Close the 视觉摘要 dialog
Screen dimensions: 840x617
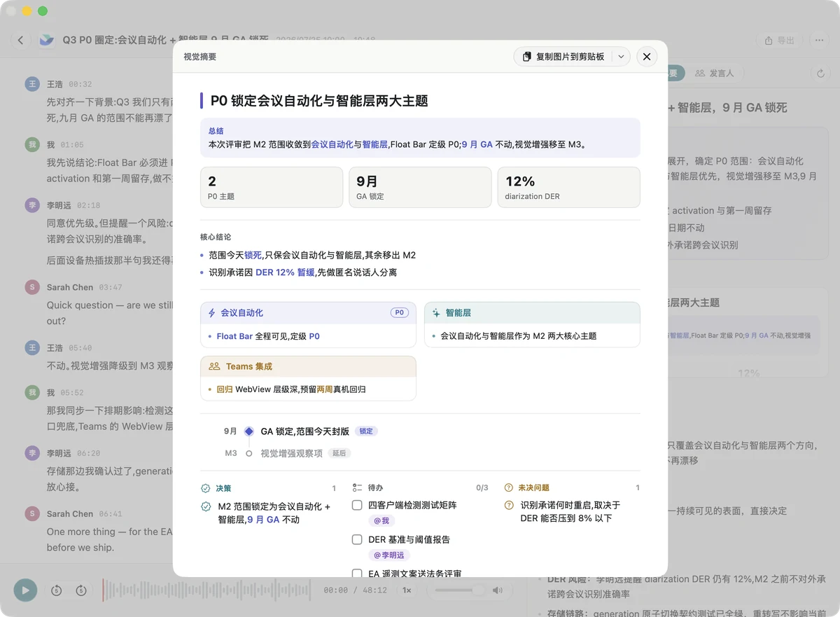(x=647, y=57)
